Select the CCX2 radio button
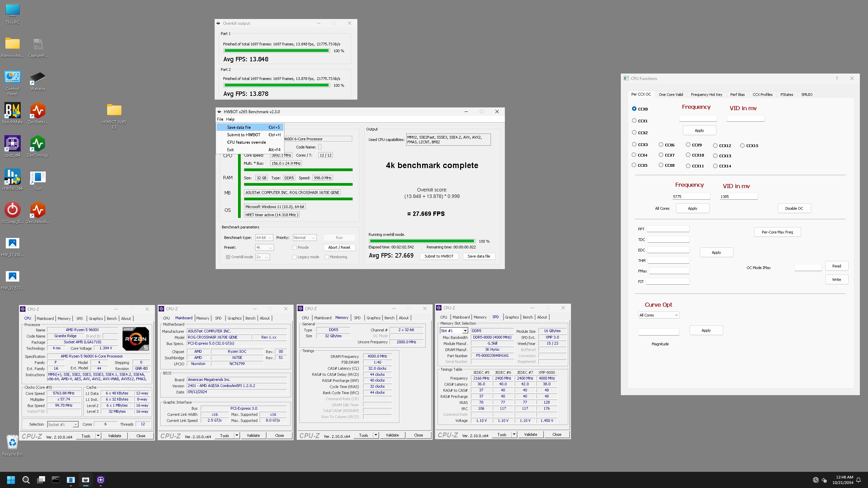The image size is (868, 488). [x=634, y=133]
